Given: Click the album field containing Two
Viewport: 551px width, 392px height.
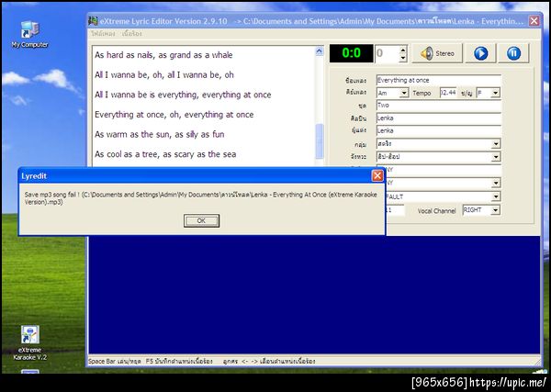Looking at the screenshot, I should (x=439, y=106).
